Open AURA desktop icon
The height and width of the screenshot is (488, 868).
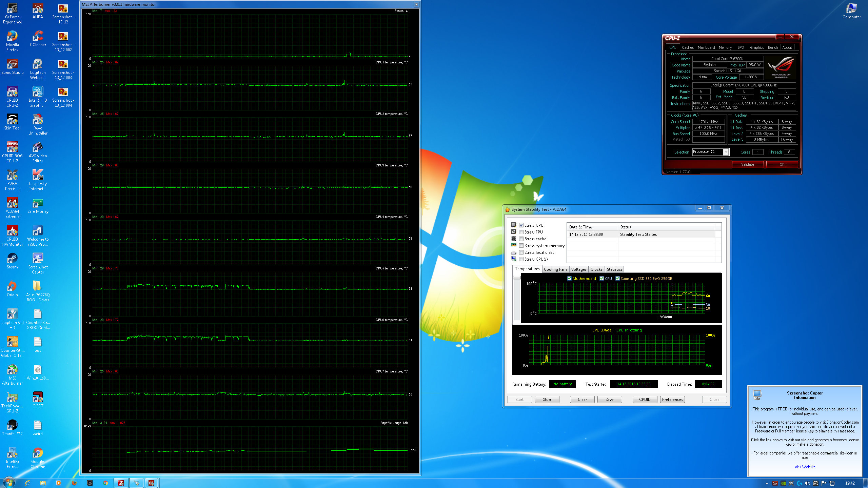[38, 11]
